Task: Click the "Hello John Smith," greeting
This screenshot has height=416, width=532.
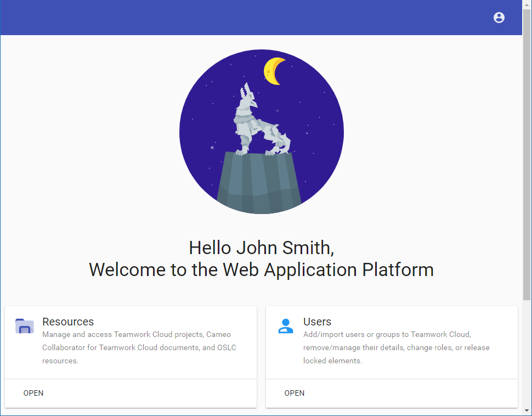Action: [262, 248]
